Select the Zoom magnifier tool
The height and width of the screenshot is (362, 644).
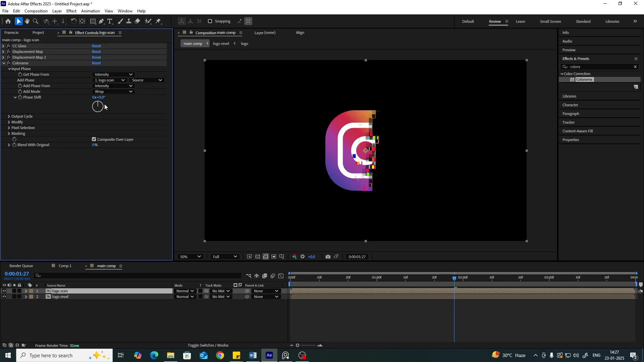pos(36,21)
